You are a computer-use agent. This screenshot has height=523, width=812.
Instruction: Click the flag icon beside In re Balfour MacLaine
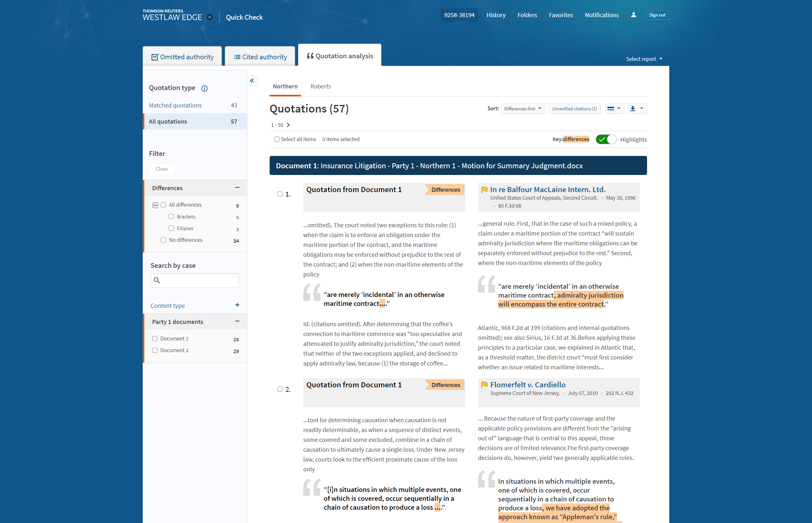point(484,190)
